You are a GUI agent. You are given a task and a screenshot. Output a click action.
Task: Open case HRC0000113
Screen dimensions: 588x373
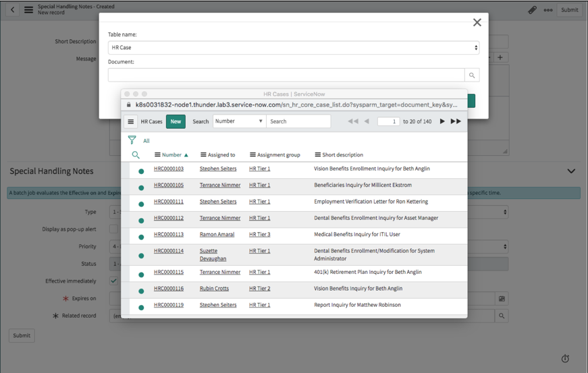tap(169, 235)
